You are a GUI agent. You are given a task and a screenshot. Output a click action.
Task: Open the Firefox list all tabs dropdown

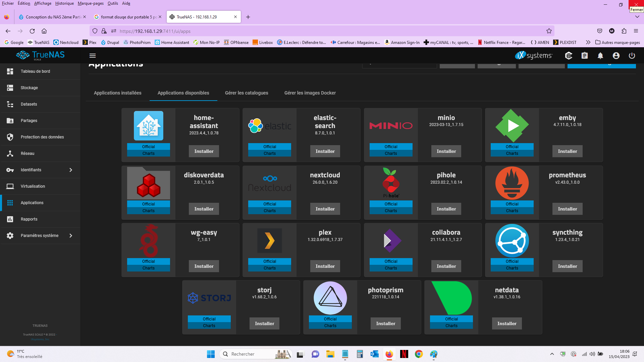(x=637, y=17)
